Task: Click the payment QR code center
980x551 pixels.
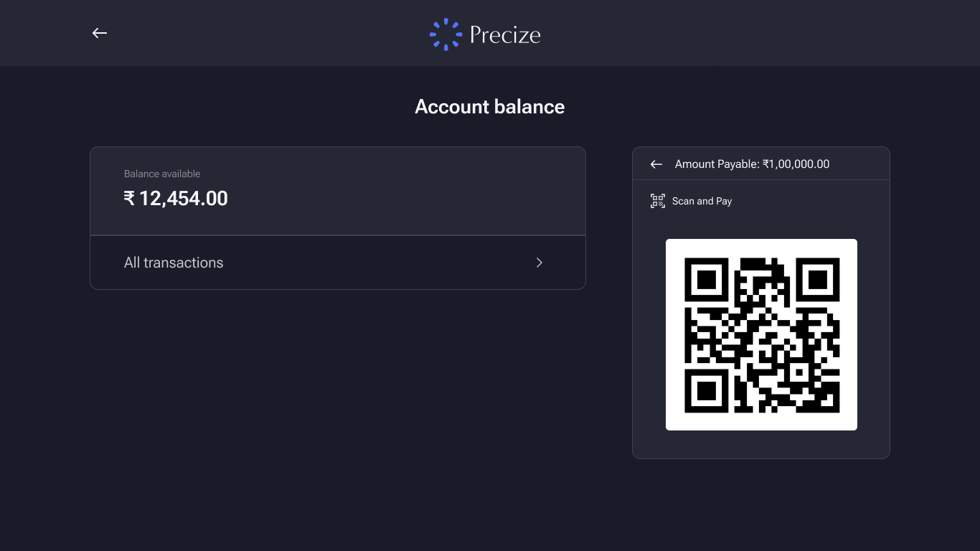Action: 761,334
